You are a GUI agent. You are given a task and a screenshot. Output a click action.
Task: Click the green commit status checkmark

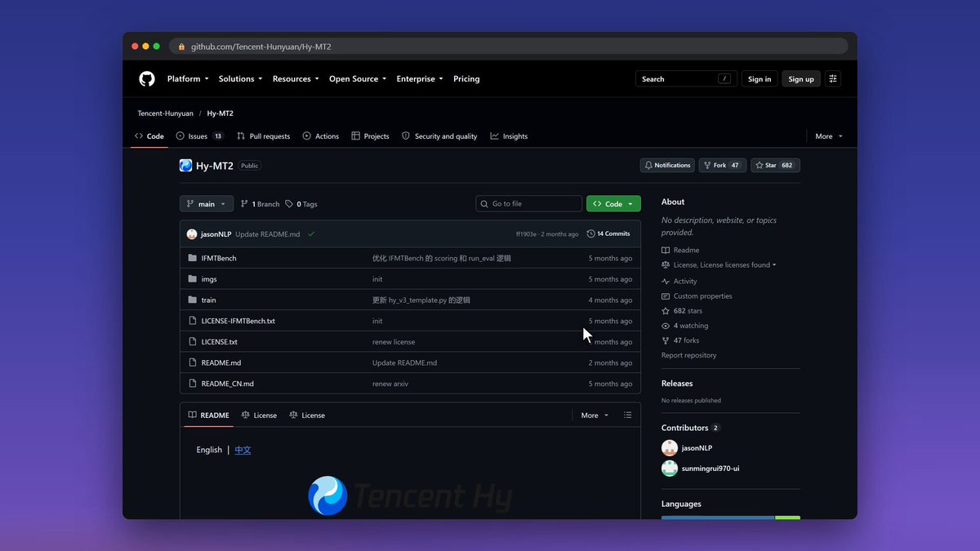pos(311,234)
